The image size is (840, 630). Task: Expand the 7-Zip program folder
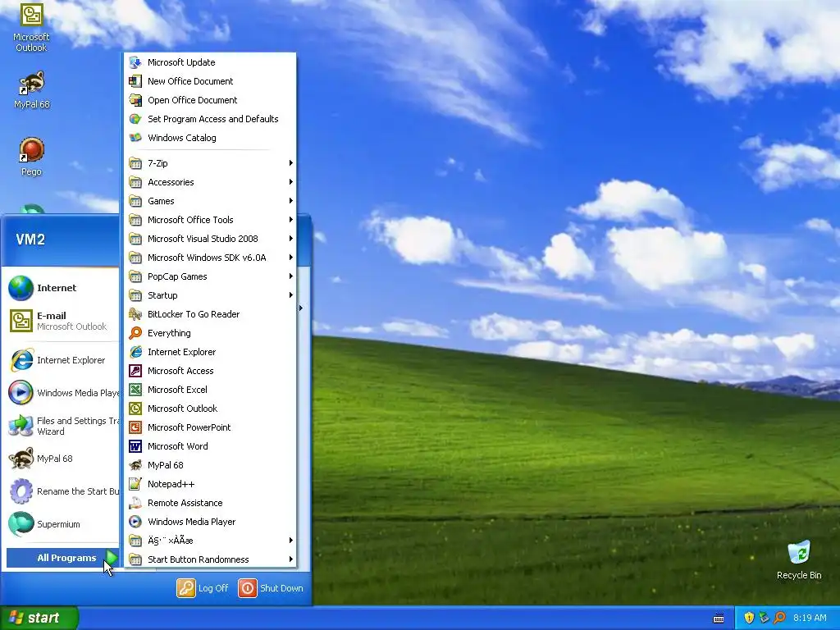[210, 163]
